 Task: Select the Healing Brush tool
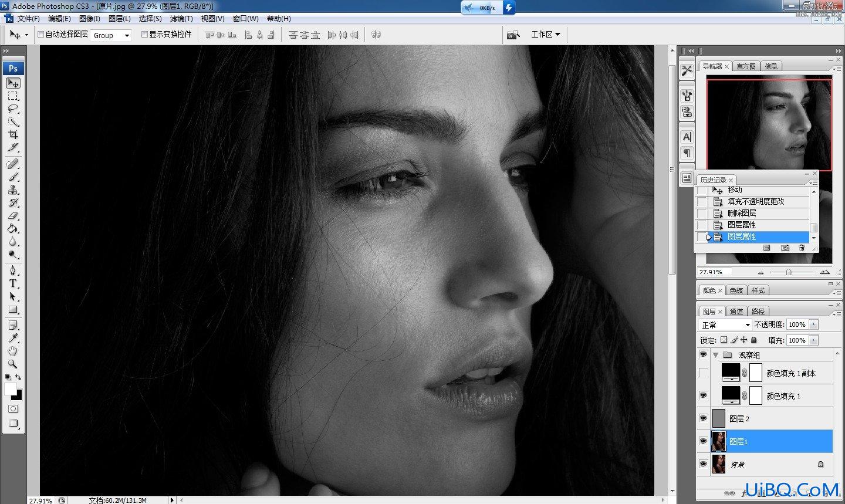click(13, 164)
